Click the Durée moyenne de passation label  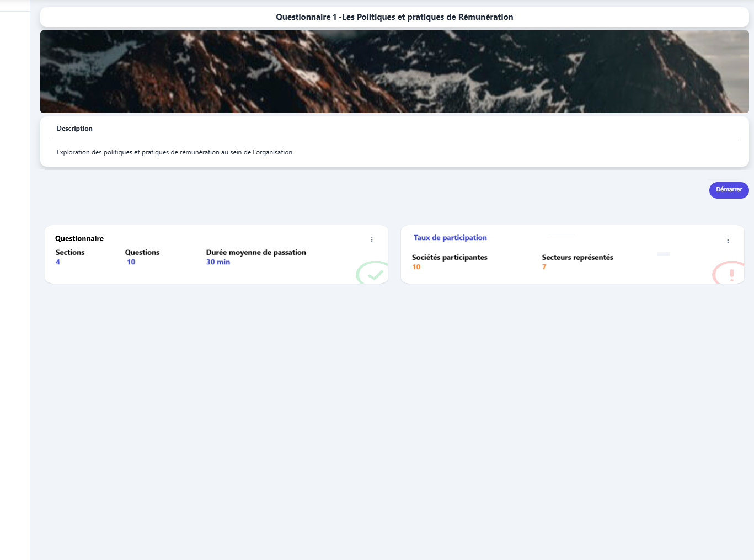pyautogui.click(x=256, y=253)
